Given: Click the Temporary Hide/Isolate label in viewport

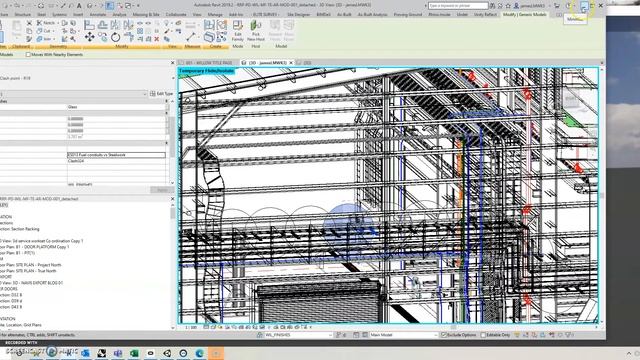Looking at the screenshot, I should (x=207, y=71).
